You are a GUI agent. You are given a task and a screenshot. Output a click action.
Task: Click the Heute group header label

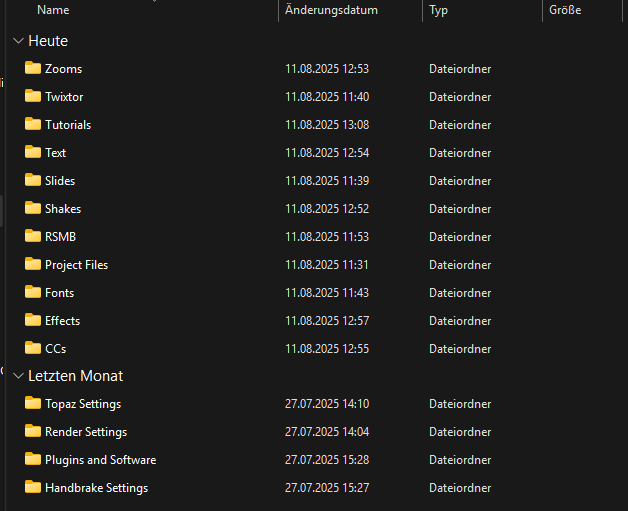[48, 41]
